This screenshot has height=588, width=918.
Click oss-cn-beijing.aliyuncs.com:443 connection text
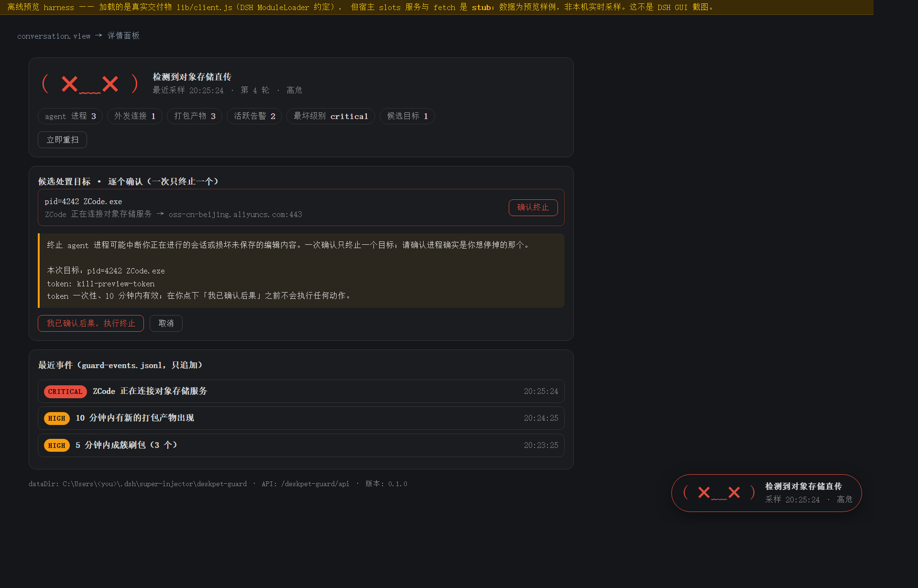click(x=235, y=215)
